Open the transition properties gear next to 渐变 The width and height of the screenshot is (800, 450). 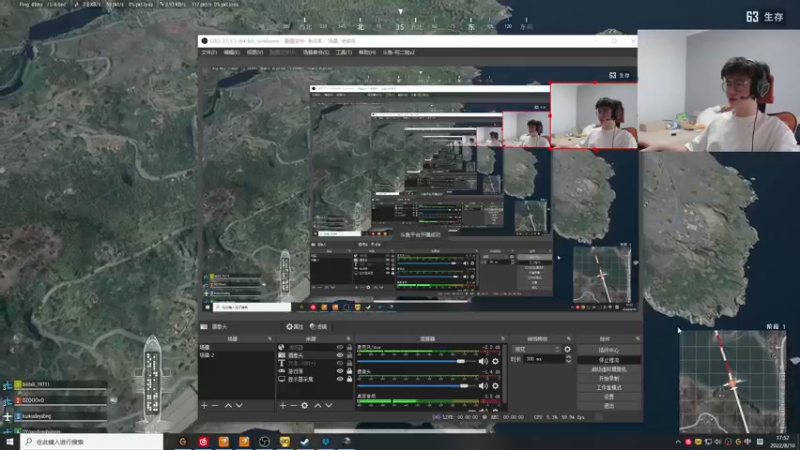coord(567,349)
